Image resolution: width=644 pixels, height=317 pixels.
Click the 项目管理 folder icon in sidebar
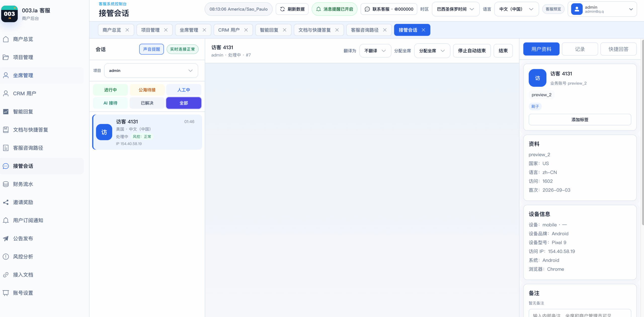point(6,57)
